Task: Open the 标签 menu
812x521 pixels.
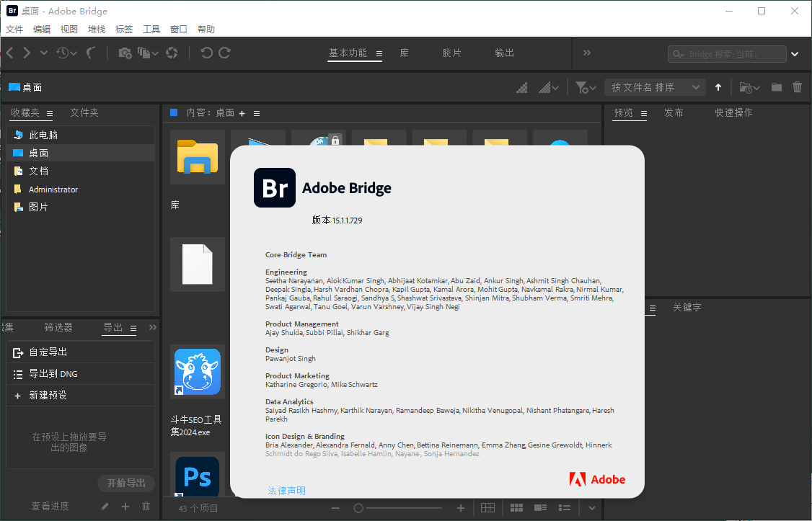Action: click(124, 29)
